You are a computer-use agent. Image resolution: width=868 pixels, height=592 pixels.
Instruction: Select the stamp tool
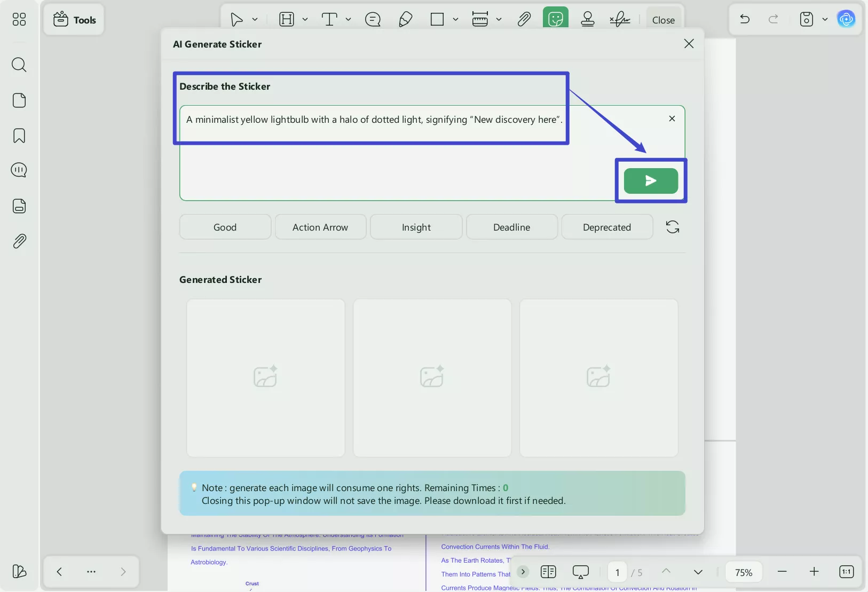point(588,20)
